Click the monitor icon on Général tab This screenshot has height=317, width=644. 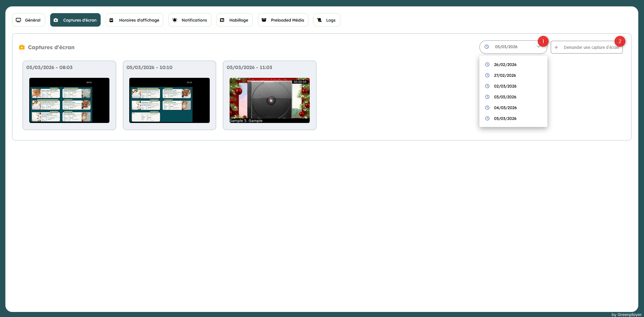19,20
